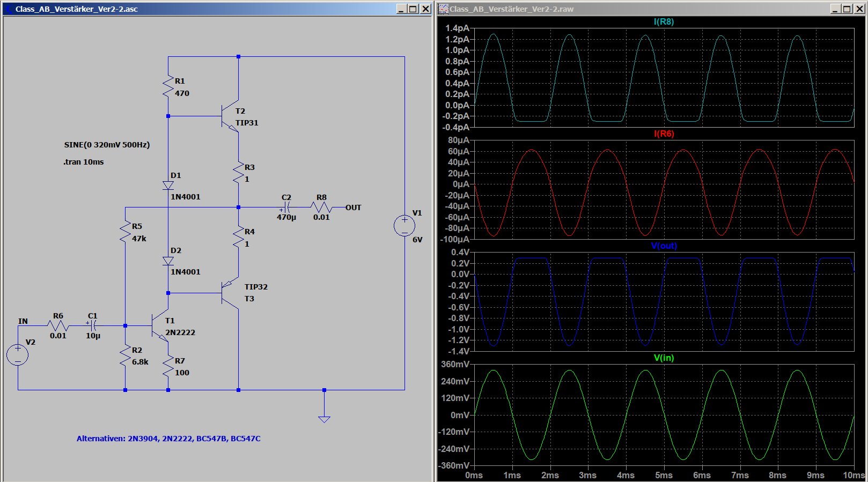This screenshot has width=868, height=482.
Task: Minimize the .raw waveform window
Action: point(835,9)
